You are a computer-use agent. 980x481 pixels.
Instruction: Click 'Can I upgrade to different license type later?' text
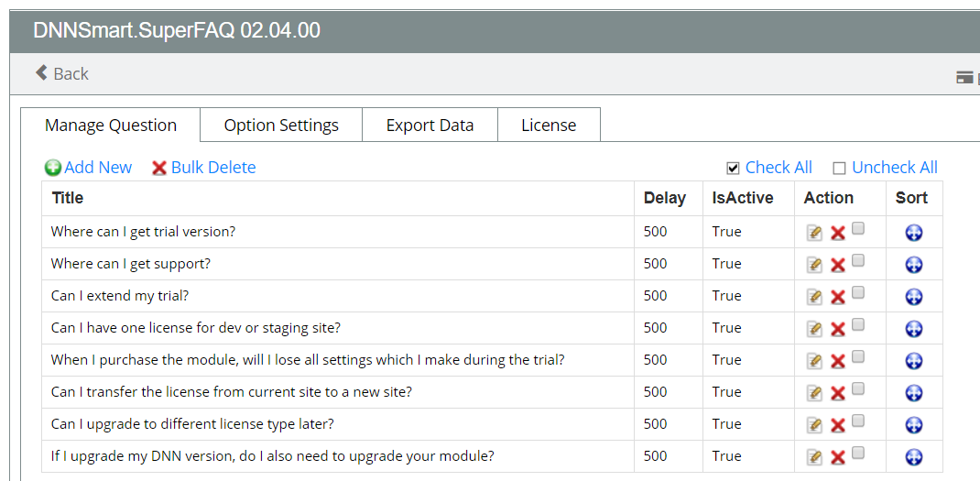point(192,424)
